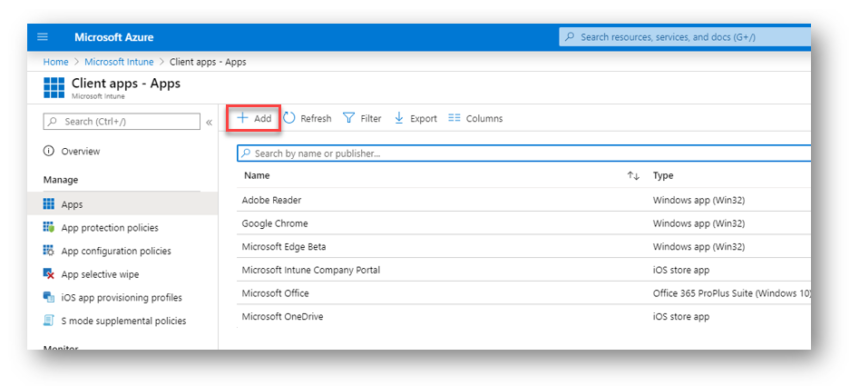Click the Columns layout icon
Viewport: 850px width, 386px height.
pyautogui.click(x=454, y=118)
